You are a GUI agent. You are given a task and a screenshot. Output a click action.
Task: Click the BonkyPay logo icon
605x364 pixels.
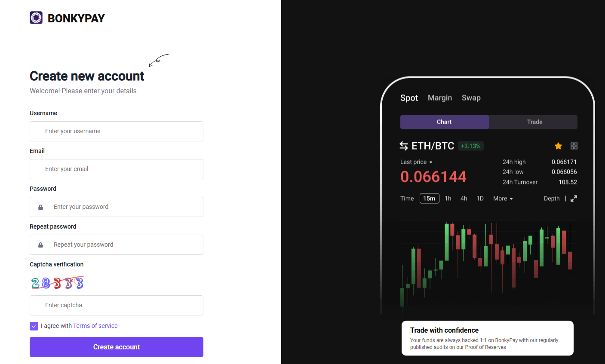click(36, 18)
